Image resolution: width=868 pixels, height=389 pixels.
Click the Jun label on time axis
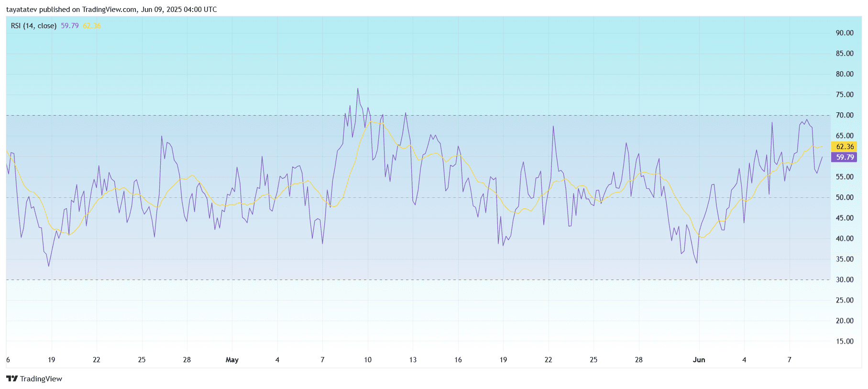coord(699,360)
